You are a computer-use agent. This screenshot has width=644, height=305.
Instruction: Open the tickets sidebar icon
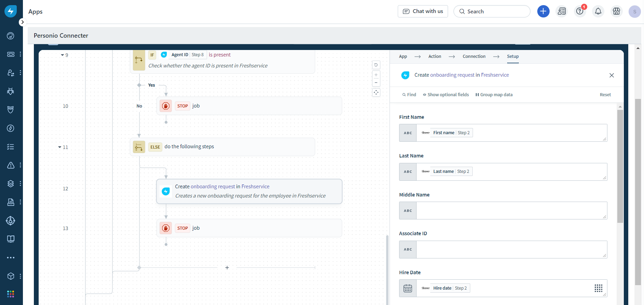[11, 54]
